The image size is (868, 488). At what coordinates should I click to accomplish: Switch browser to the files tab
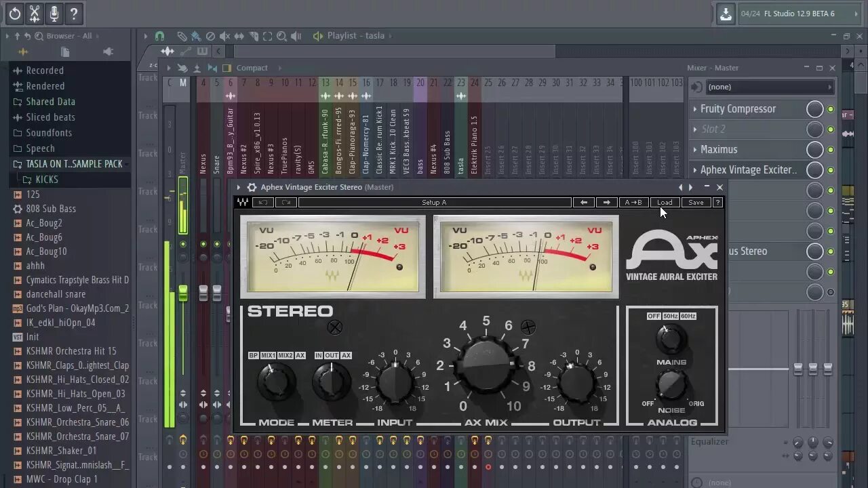(x=65, y=52)
